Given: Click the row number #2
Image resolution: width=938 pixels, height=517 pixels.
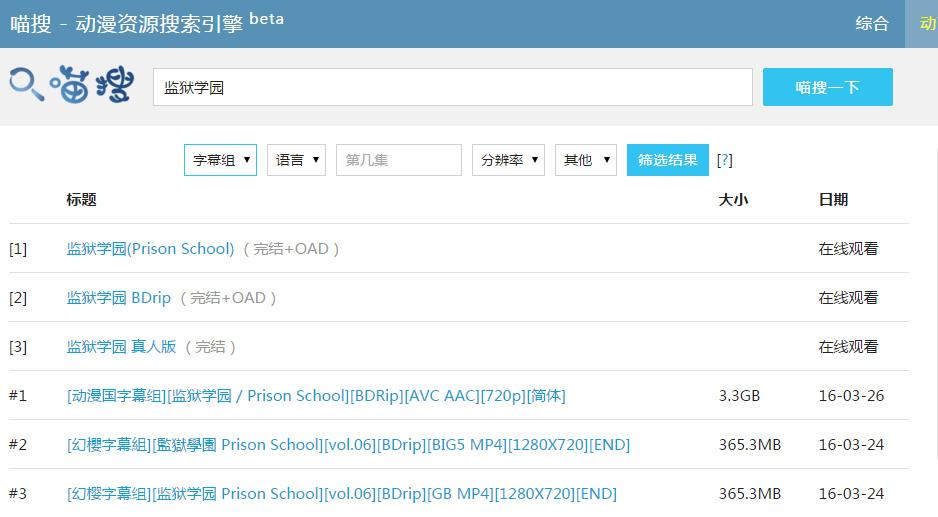Looking at the screenshot, I should click(x=17, y=445).
